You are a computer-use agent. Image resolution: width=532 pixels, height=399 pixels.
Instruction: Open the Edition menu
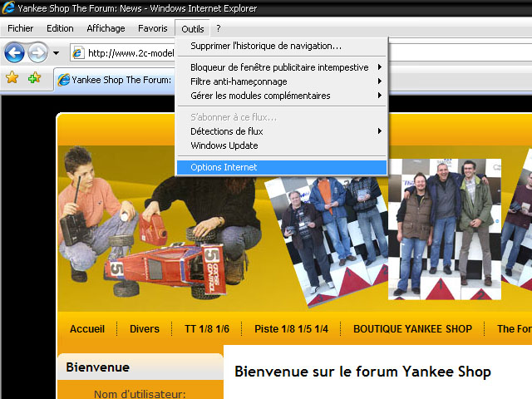[60, 28]
